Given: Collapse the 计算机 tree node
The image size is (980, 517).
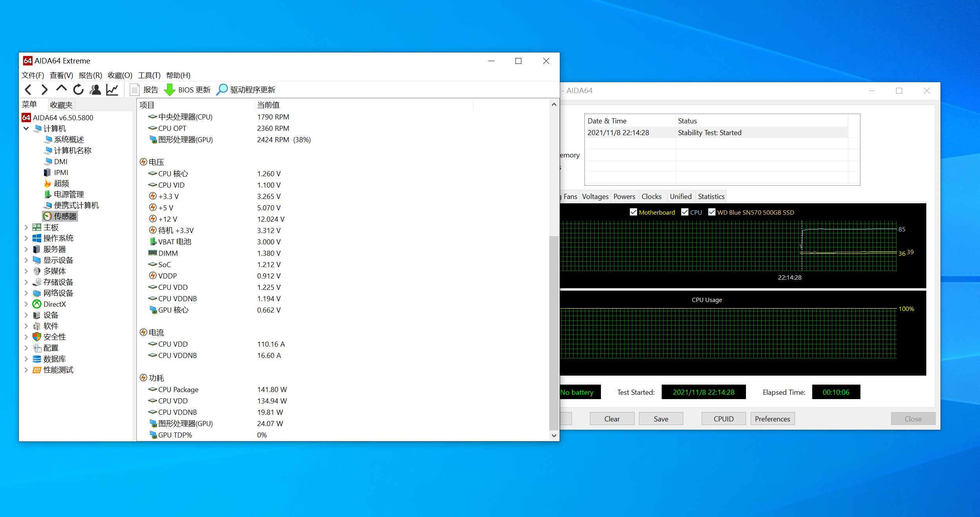Looking at the screenshot, I should coord(26,128).
